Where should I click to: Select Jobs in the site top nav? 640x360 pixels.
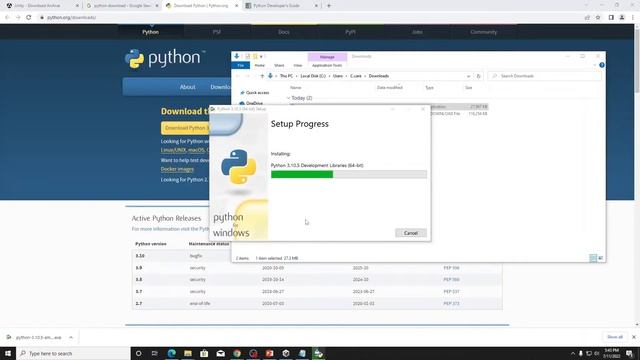417,32
